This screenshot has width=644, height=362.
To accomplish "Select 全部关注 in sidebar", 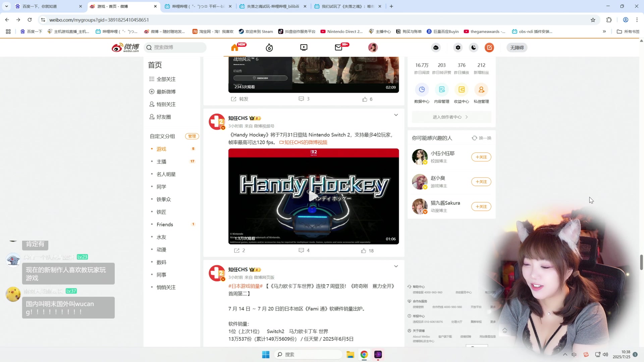I will pos(163,79).
